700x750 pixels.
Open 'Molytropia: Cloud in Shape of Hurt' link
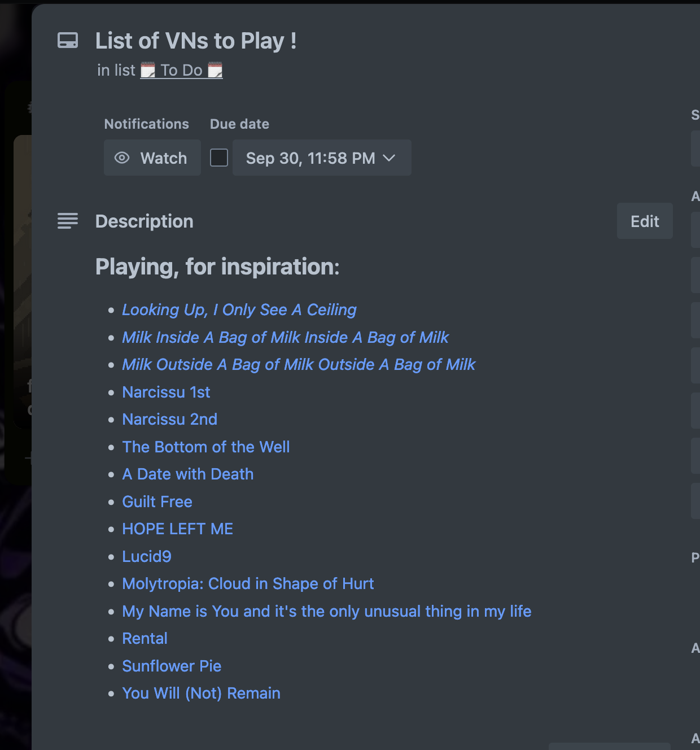248,583
